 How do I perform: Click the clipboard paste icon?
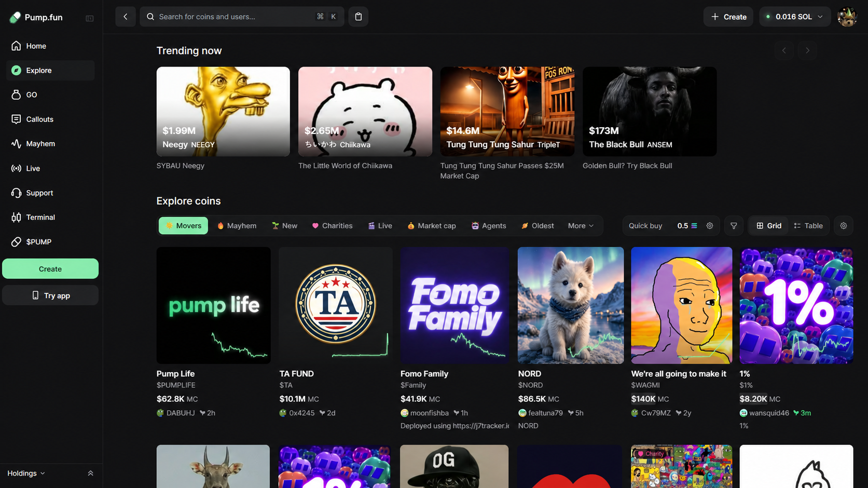359,17
